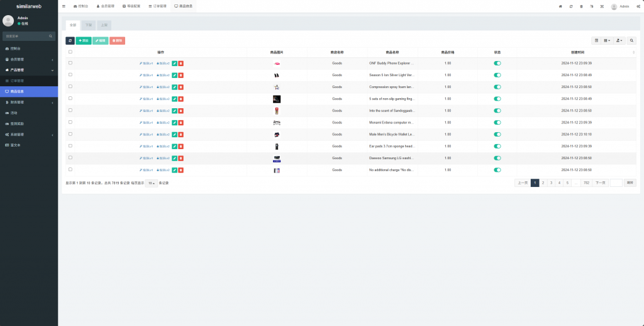Switch off the status toggle for Monami Erdena row
644x326 pixels.
pyautogui.click(x=497, y=122)
